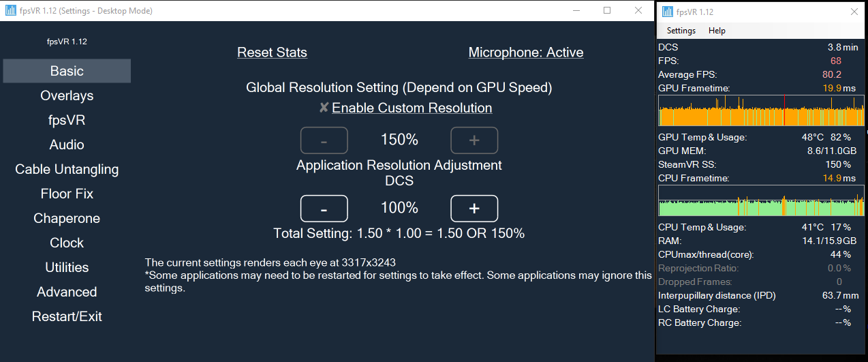Viewport: 868px width, 362px height.
Task: Decrease global resolution with minus button
Action: pyautogui.click(x=324, y=140)
